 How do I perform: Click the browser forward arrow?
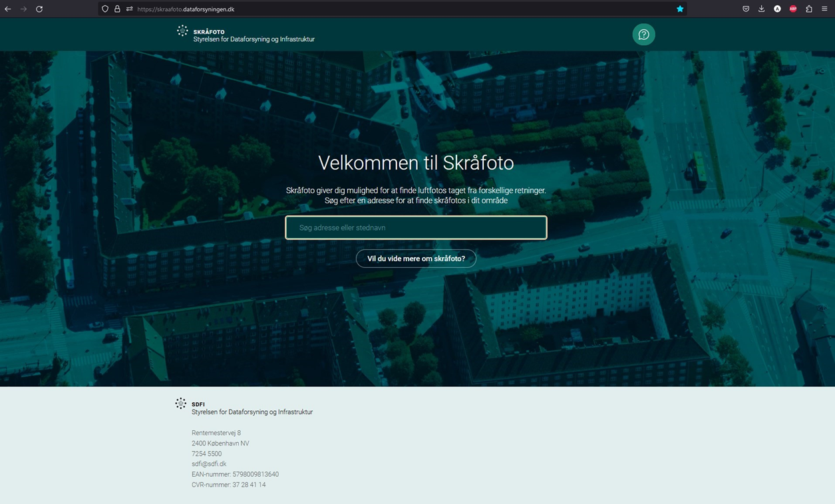coord(23,9)
